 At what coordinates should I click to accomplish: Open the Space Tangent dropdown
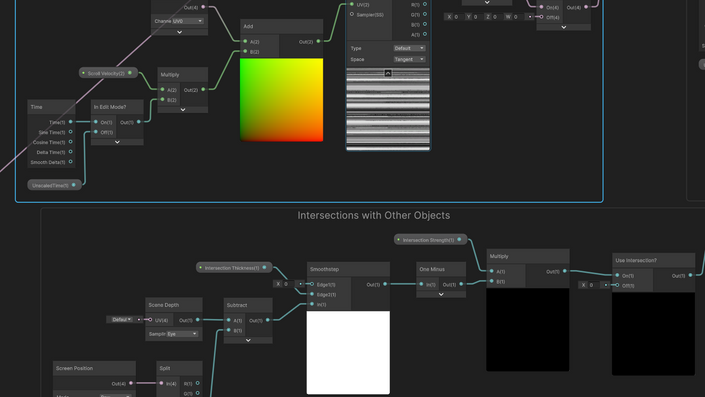(x=409, y=59)
